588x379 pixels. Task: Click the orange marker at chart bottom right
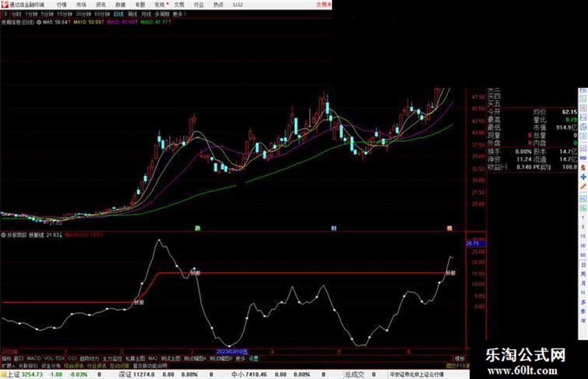pos(449,228)
